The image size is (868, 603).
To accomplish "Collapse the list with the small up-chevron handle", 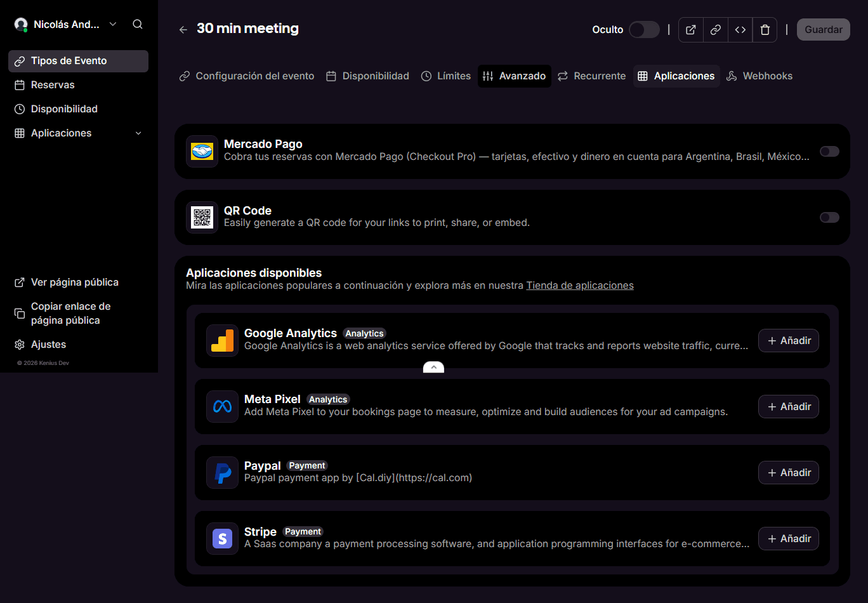I will click(x=433, y=367).
